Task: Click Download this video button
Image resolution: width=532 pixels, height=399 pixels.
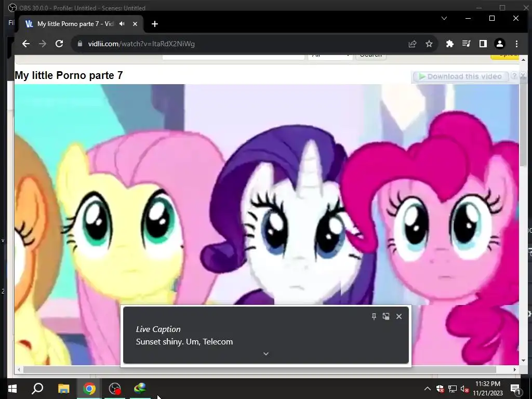Action: 460,77
